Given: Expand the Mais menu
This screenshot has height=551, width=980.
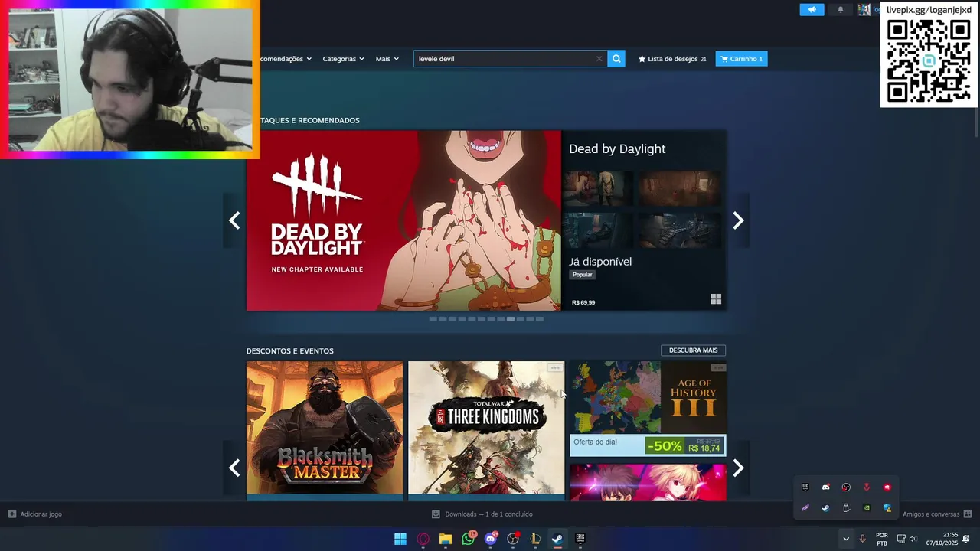Looking at the screenshot, I should [387, 59].
